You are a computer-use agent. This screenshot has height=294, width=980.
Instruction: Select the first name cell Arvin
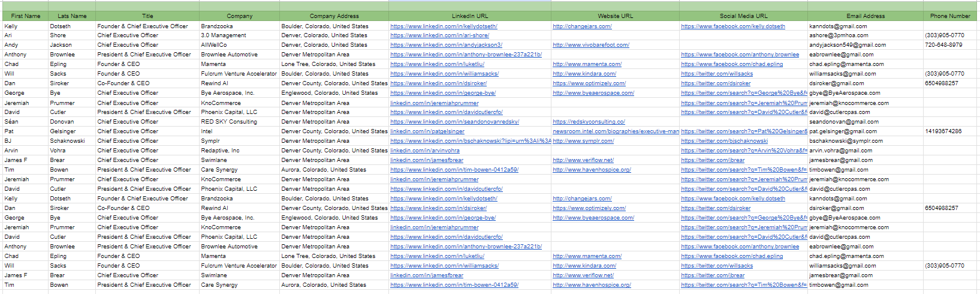(x=26, y=151)
